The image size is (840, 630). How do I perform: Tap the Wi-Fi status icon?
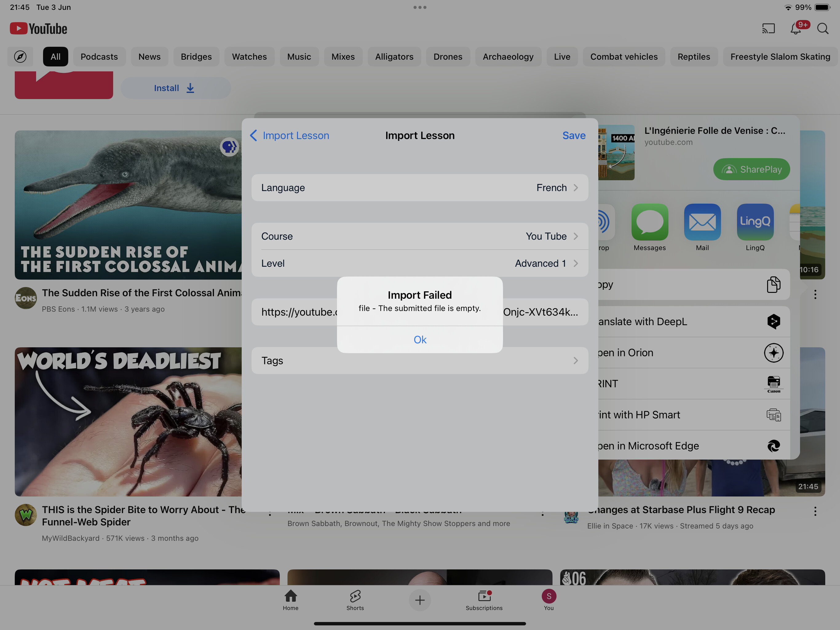pyautogui.click(x=788, y=7)
